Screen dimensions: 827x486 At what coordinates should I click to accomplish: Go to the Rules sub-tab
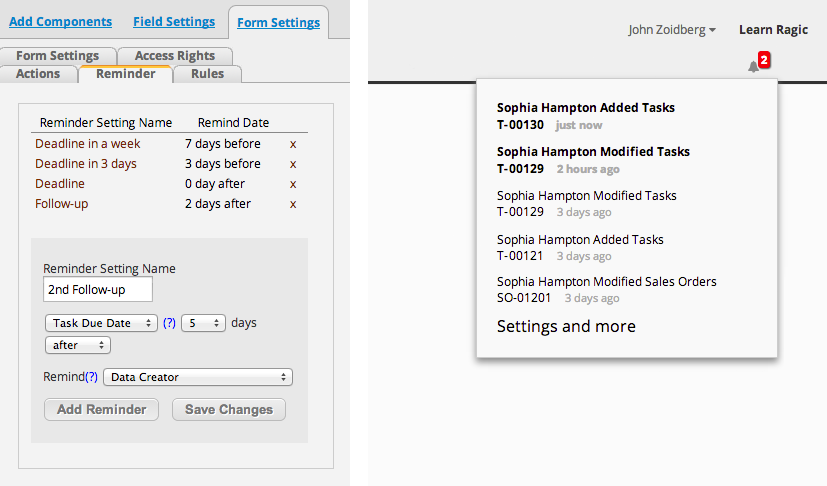click(207, 73)
